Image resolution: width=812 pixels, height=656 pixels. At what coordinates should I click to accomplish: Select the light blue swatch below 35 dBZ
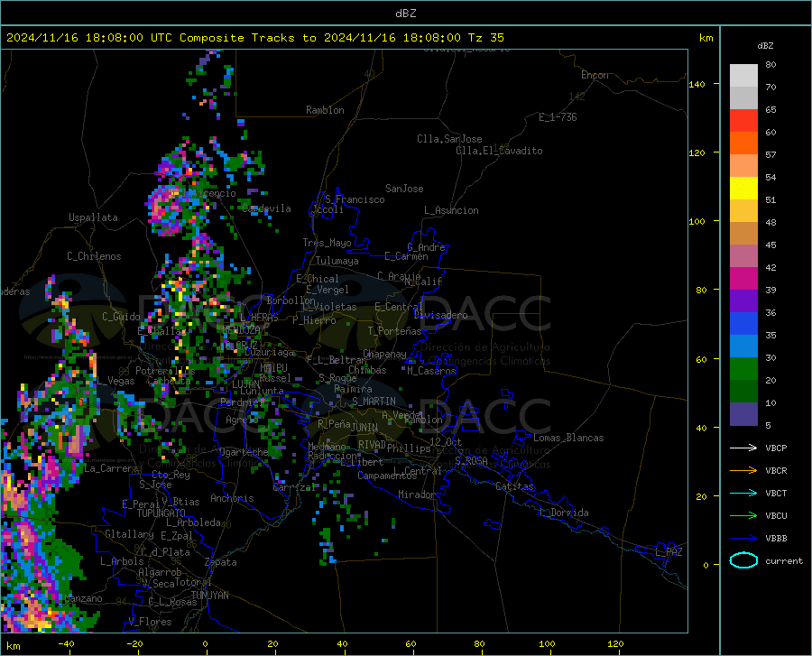coord(743,346)
